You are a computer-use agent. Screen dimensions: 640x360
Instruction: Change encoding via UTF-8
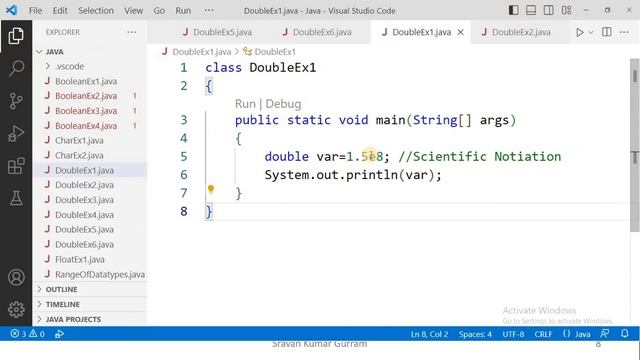coord(513,334)
